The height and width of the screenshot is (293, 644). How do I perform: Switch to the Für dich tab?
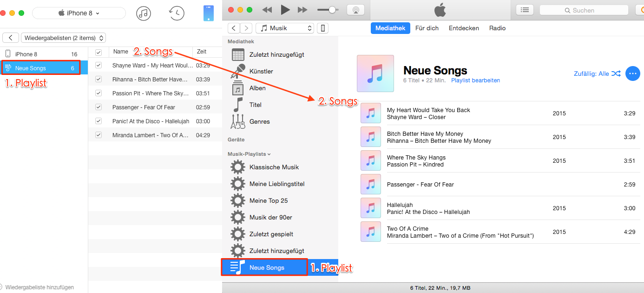(x=427, y=28)
